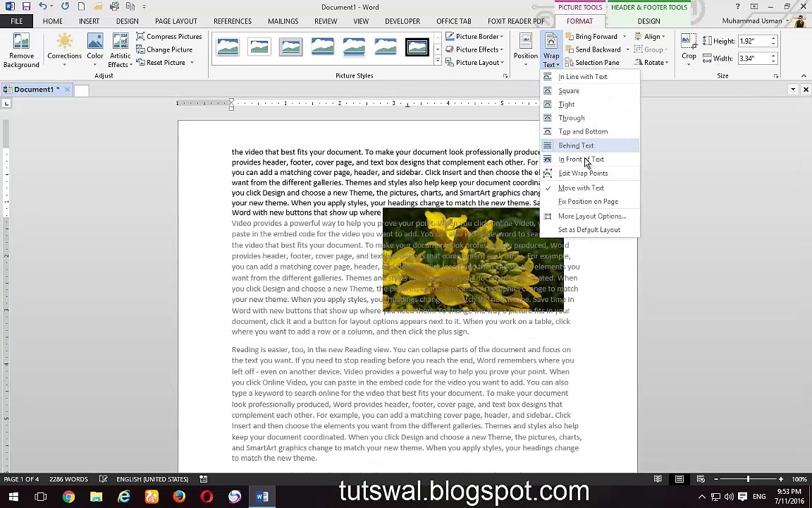Screen dimensions: 812x508
Task: Click Change Picture
Action: [164, 49]
